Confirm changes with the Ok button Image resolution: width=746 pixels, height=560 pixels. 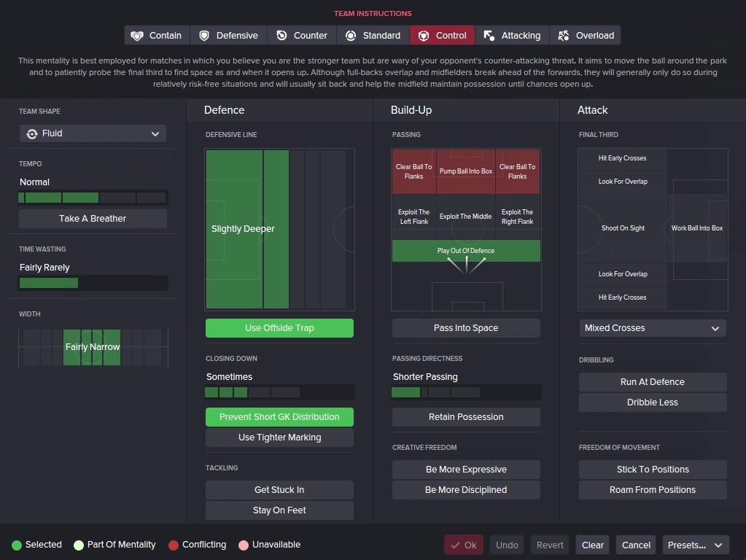point(464,545)
